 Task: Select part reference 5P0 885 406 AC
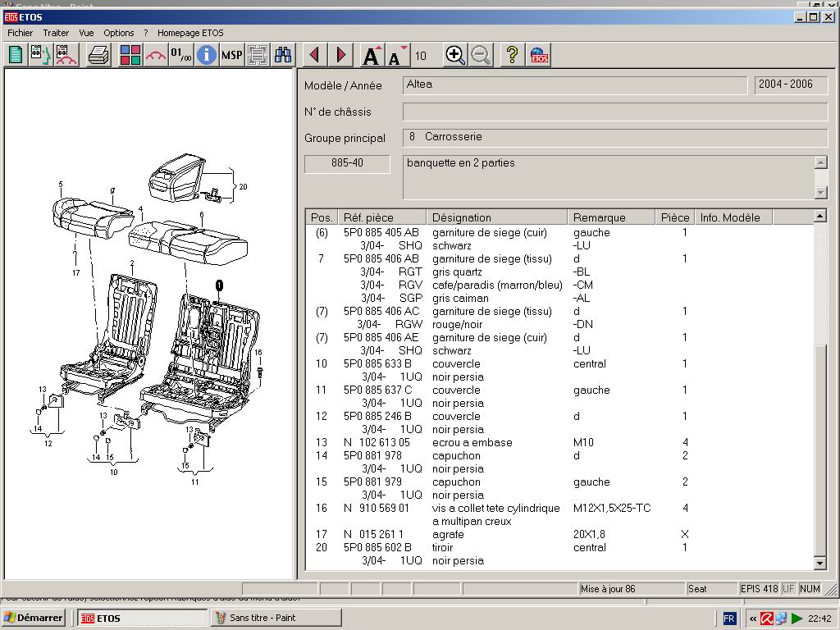tap(381, 311)
